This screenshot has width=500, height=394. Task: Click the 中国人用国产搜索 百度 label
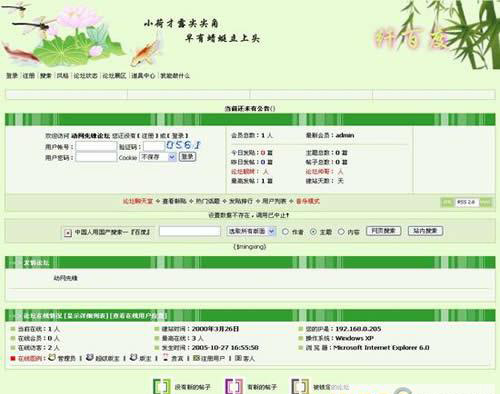tap(112, 232)
